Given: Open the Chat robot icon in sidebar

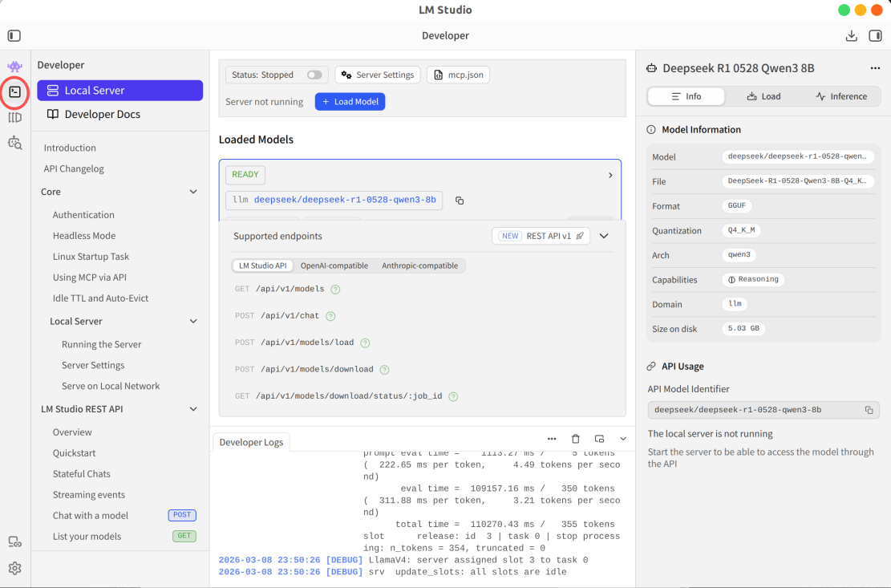Looking at the screenshot, I should coord(14,66).
